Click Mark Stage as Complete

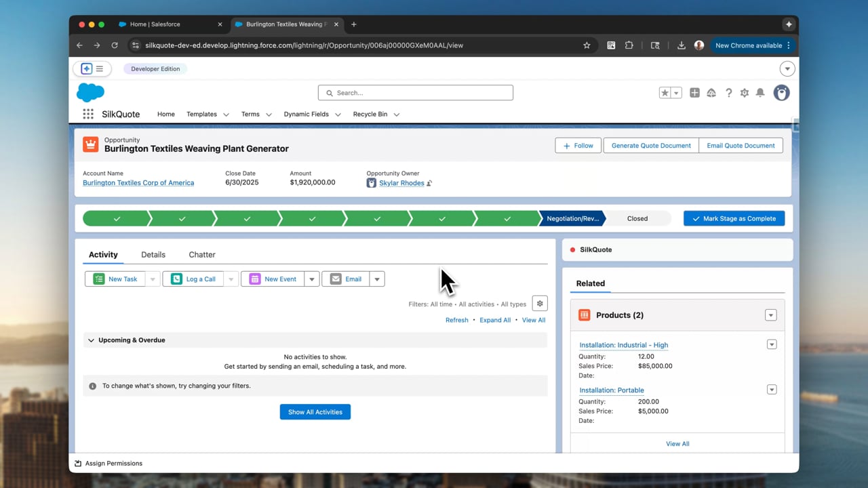click(x=734, y=218)
